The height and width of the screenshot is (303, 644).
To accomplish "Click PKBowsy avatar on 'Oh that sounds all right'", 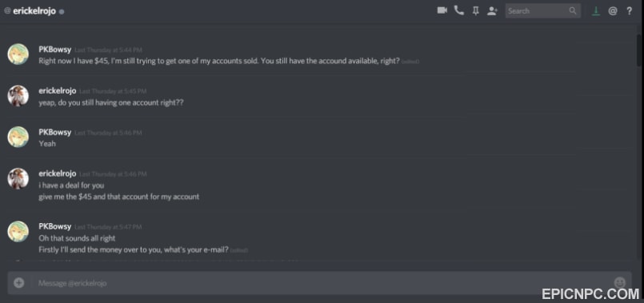I will point(18,232).
